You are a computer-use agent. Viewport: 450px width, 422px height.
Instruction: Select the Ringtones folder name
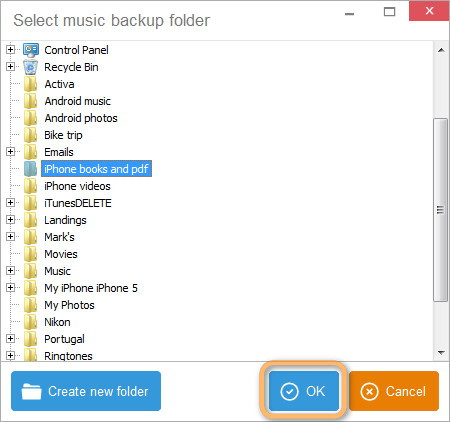(x=68, y=356)
